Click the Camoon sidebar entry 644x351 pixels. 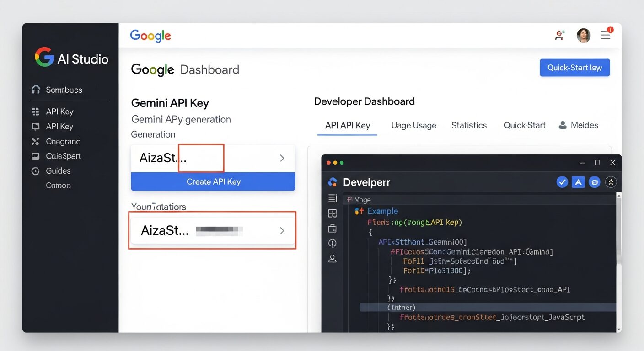pyautogui.click(x=58, y=186)
